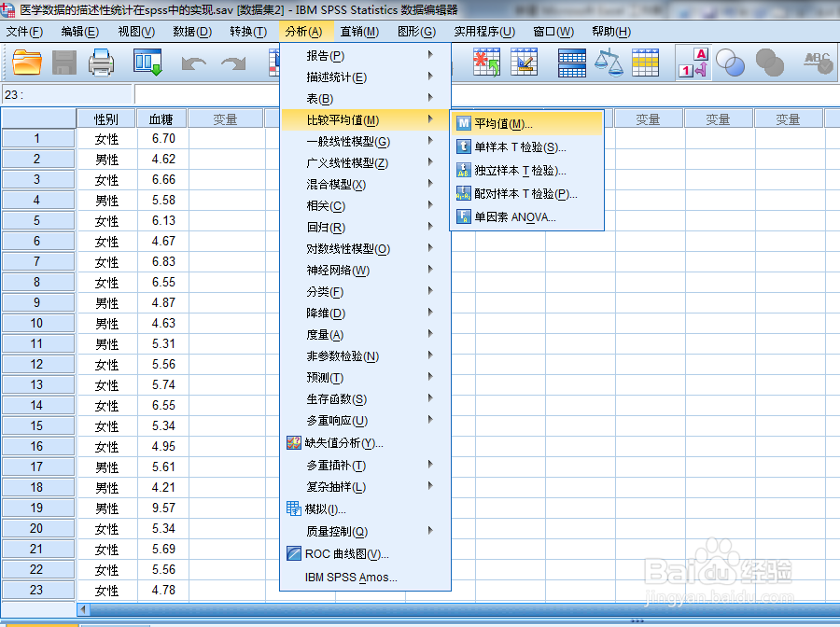Click the Redo arrow icon
Screen dimensions: 840x627
pos(233,63)
